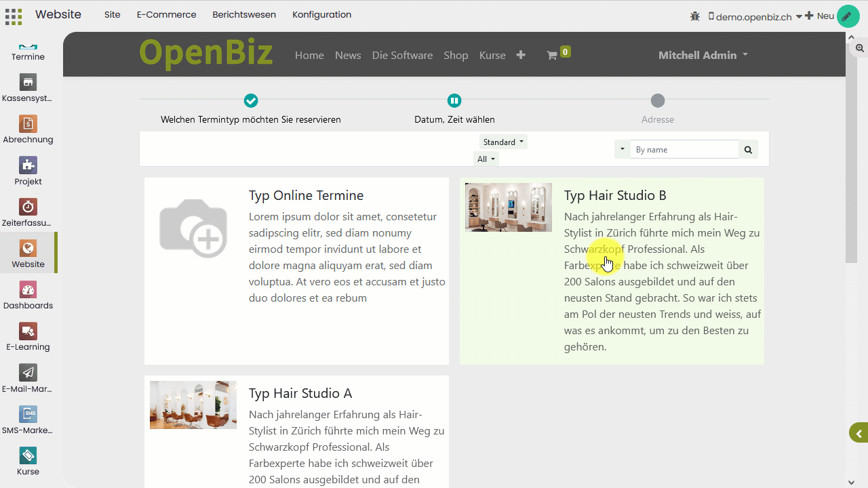The height and width of the screenshot is (488, 868).
Task: Open the Konfiguration menu
Action: tap(321, 15)
